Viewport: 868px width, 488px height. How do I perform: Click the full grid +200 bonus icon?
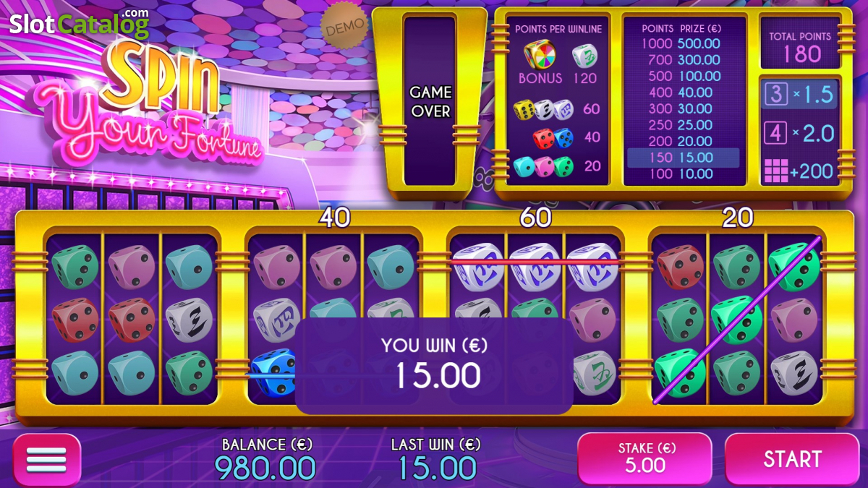pyautogui.click(x=800, y=171)
